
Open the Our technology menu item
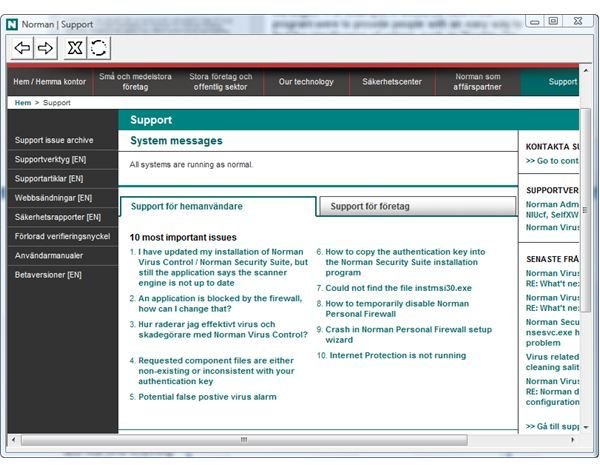(306, 82)
